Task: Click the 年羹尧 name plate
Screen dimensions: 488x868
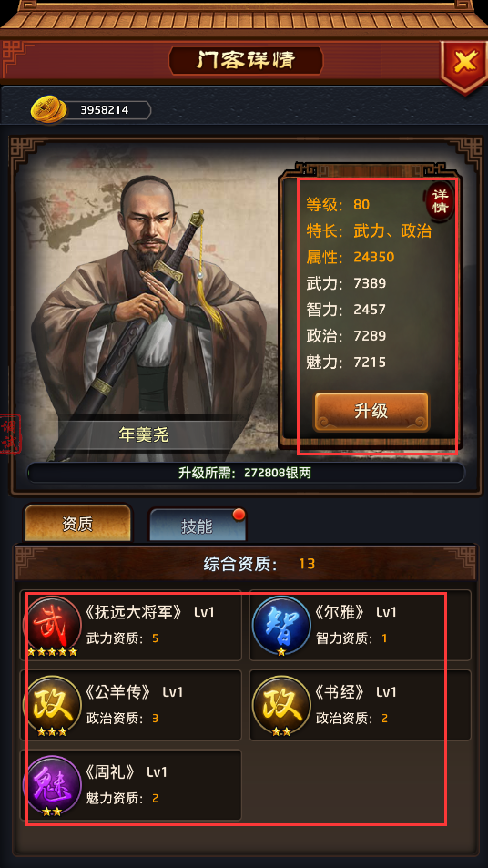Action: click(144, 434)
